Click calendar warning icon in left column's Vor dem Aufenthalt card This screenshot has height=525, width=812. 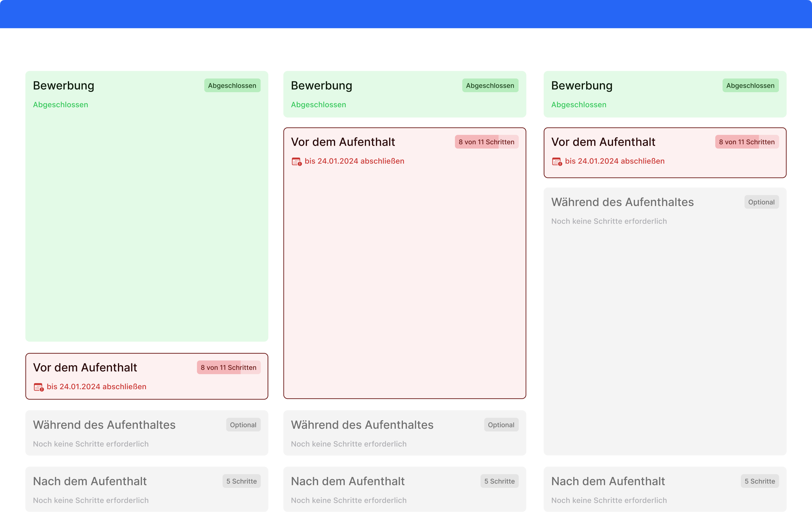click(39, 387)
